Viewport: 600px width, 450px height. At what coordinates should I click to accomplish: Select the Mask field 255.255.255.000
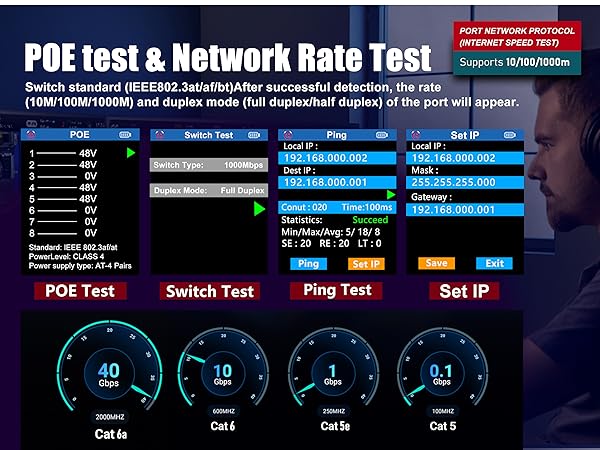pyautogui.click(x=465, y=183)
